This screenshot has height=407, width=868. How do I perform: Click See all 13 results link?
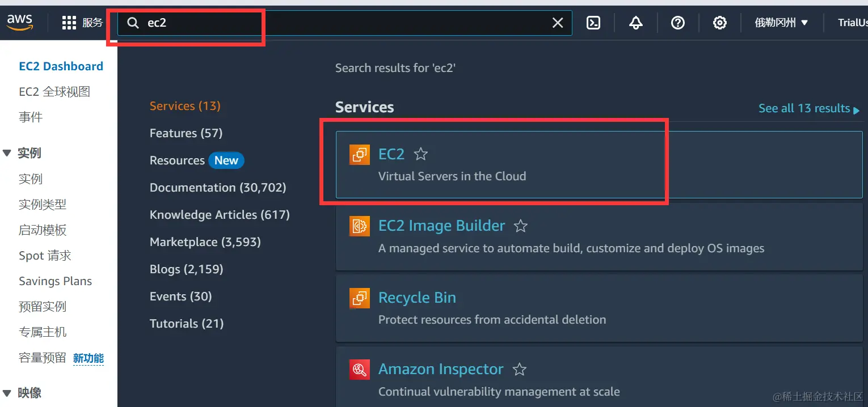pyautogui.click(x=810, y=108)
